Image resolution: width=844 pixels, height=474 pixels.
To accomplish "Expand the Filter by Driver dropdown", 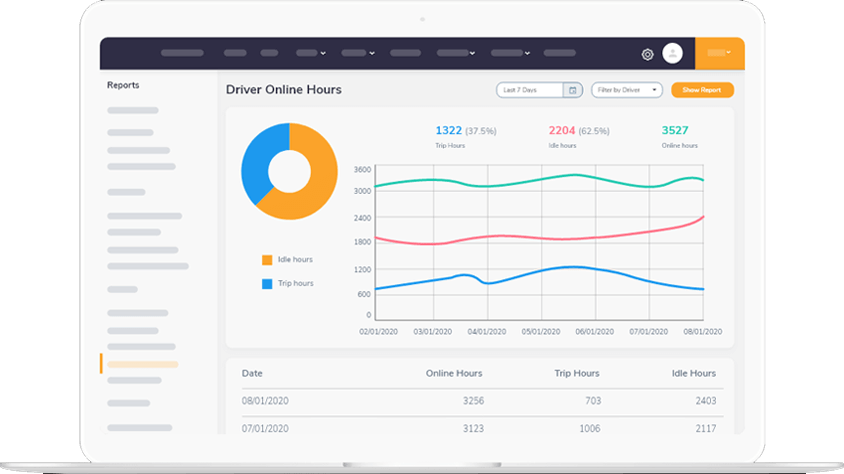I will (x=627, y=90).
